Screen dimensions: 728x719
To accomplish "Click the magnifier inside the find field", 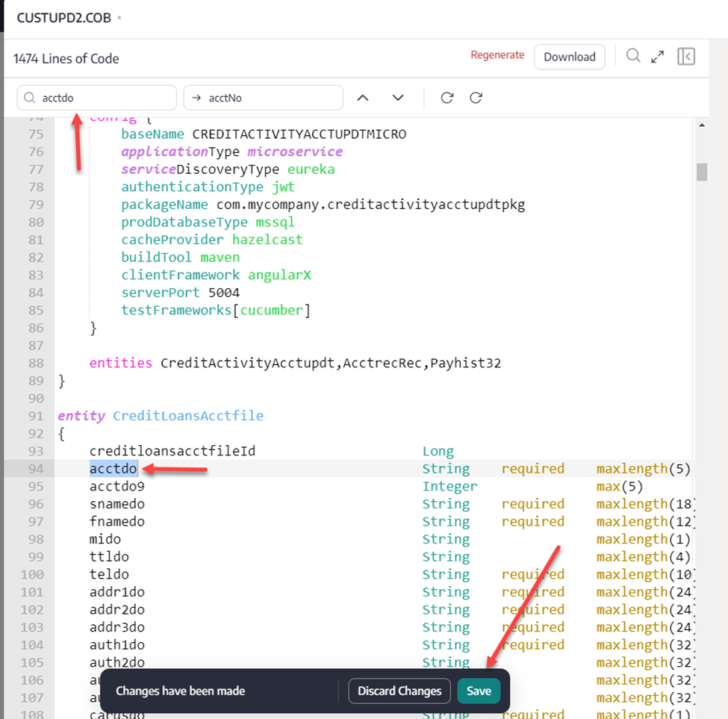I will click(x=30, y=98).
